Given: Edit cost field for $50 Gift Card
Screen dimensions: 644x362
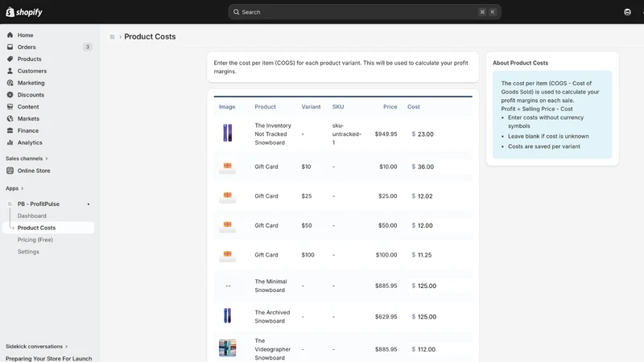Looking at the screenshot, I should pyautogui.click(x=439, y=225).
